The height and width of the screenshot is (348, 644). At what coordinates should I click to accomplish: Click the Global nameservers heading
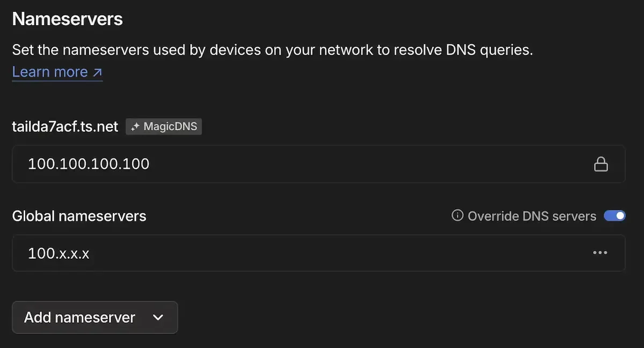(79, 216)
